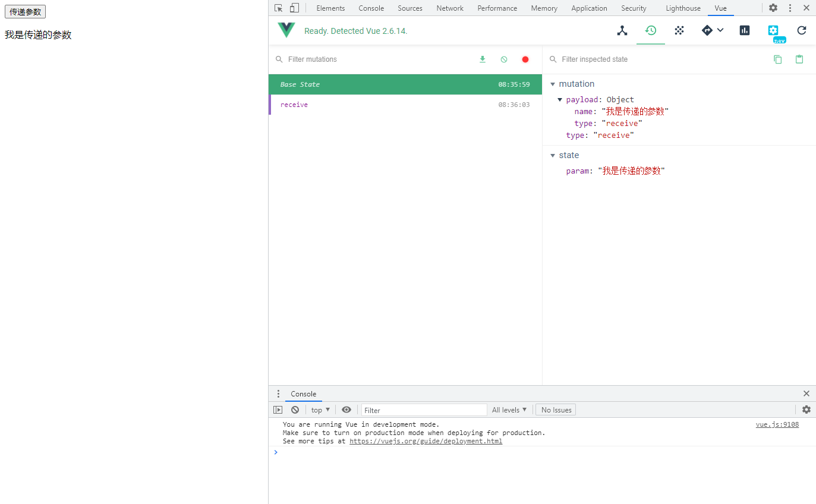This screenshot has height=504, width=816.
Task: Expand the Routing dropdown chevron
Action: pos(720,30)
